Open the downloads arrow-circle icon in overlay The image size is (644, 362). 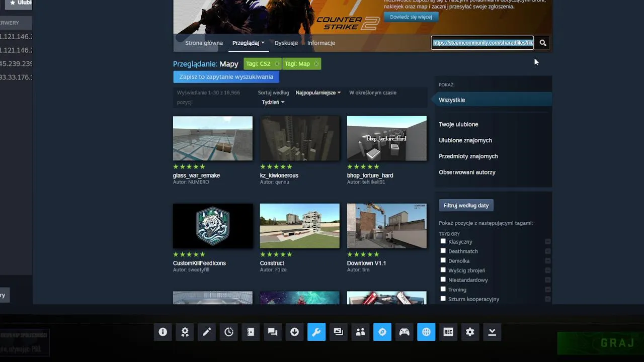(294, 332)
